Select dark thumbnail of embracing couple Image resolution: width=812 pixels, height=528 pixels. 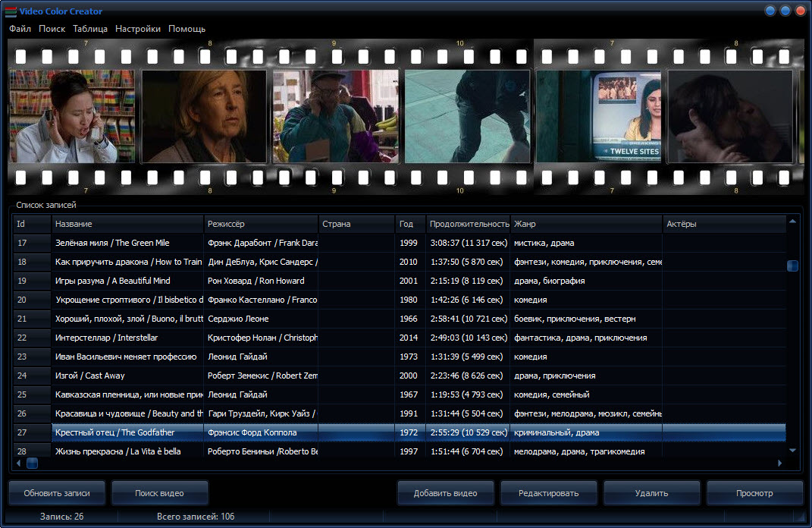pyautogui.click(x=730, y=117)
